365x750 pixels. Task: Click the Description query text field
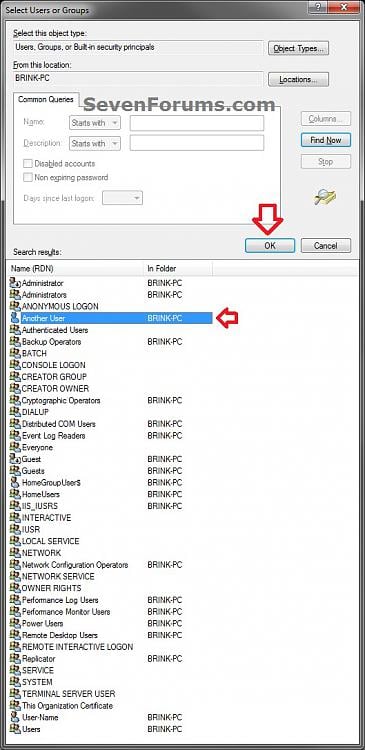pyautogui.click(x=197, y=143)
